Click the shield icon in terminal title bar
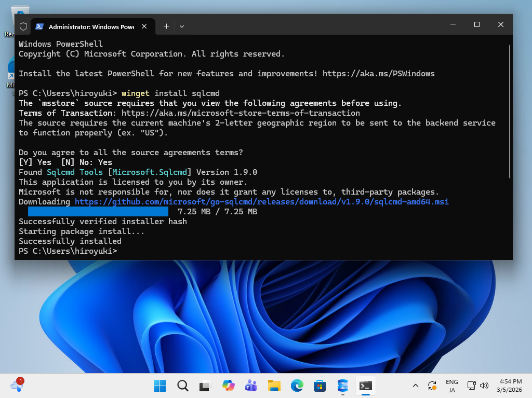Image resolution: width=532 pixels, height=398 pixels. pos(23,26)
